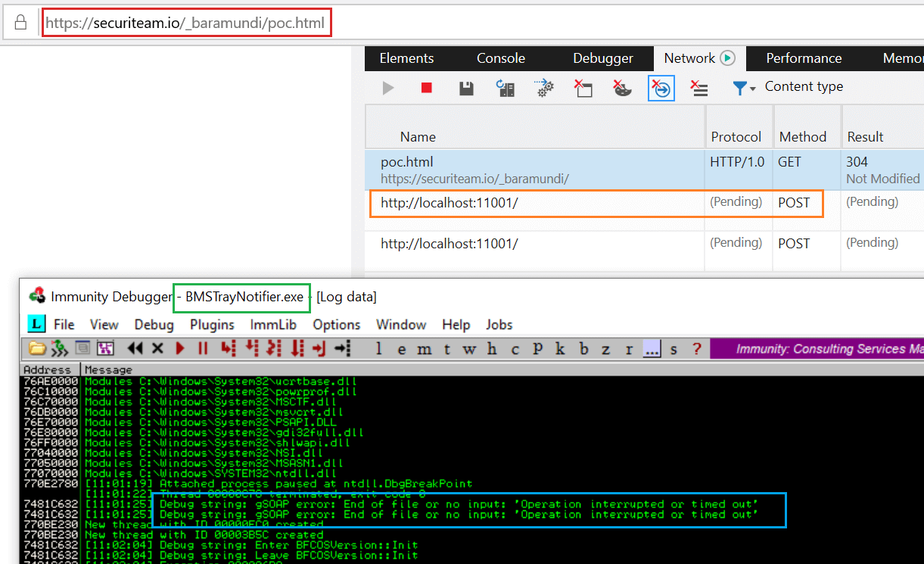Pause execution with the red pause icon
Viewport: 924px width, 564px height.
pos(203,348)
